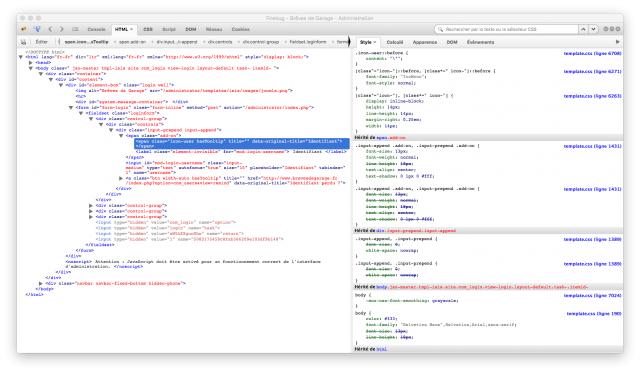Image resolution: width=640 pixels, height=373 pixels.
Task: Collapse the span class add-on node
Action: [121, 135]
